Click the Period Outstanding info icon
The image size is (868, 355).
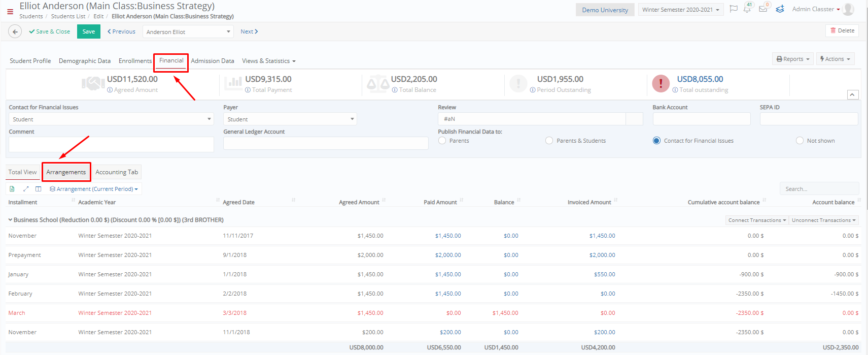[x=533, y=90]
